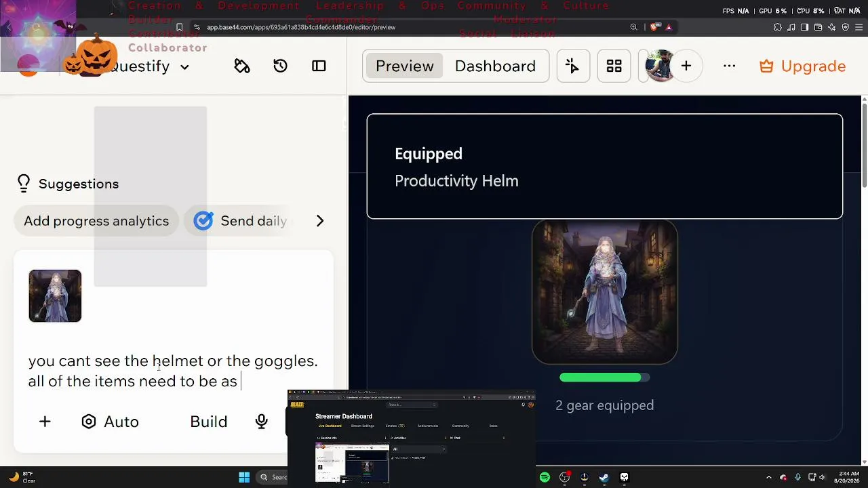868x488 pixels.
Task: Click the bookmark icon beside the address bar
Action: [x=179, y=27]
